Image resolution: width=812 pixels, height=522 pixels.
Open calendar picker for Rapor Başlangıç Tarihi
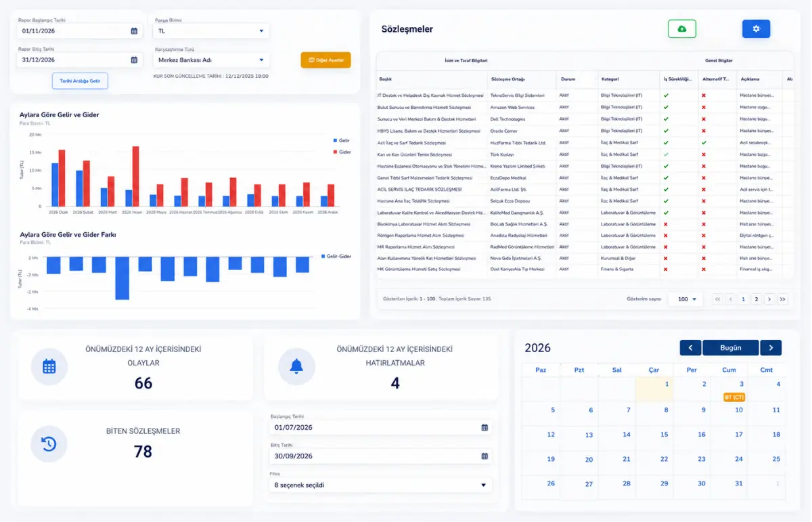[x=134, y=31]
